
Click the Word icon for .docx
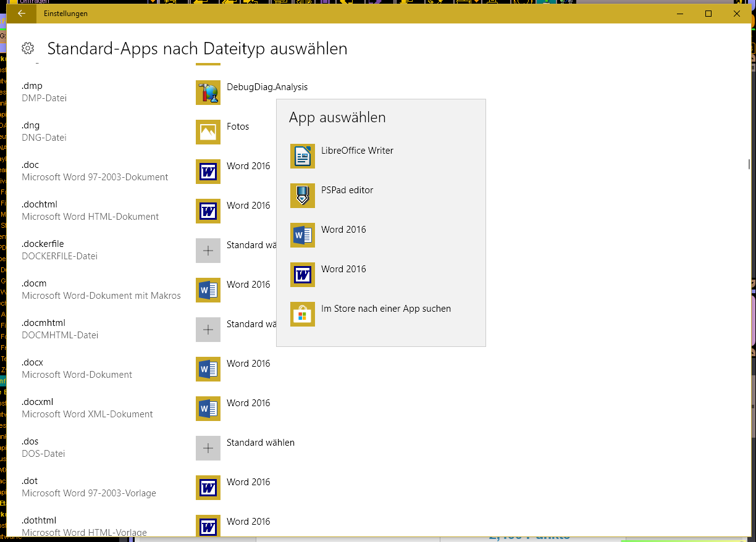tap(208, 369)
